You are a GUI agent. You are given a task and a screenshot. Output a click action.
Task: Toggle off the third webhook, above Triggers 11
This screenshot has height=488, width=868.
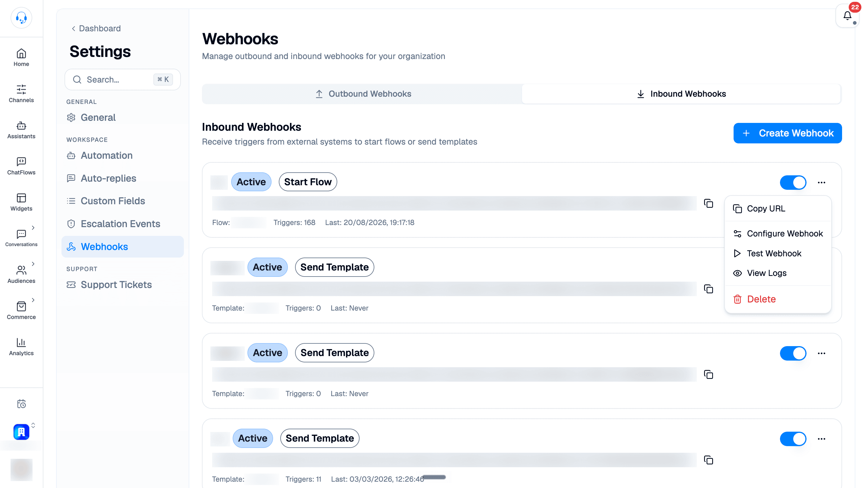tap(793, 353)
